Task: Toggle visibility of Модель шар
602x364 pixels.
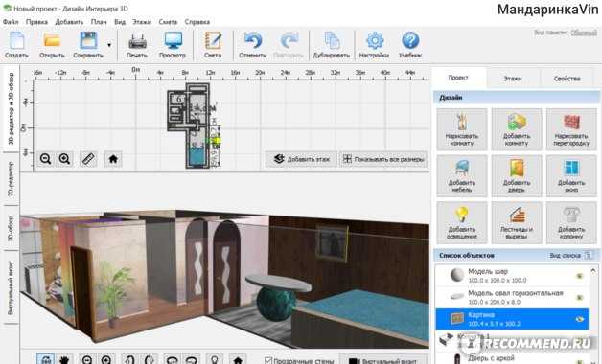Action: pos(580,276)
